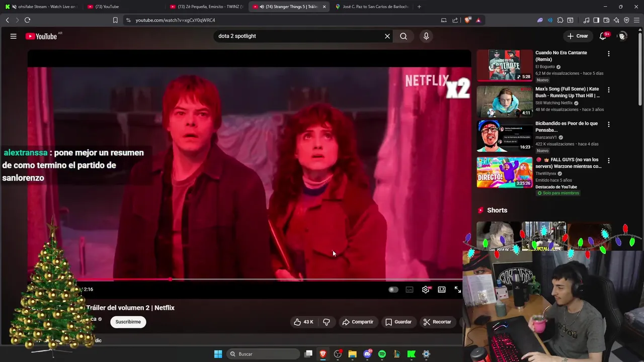The height and width of the screenshot is (362, 644).
Task: Save the video with Guardar
Action: click(x=398, y=322)
